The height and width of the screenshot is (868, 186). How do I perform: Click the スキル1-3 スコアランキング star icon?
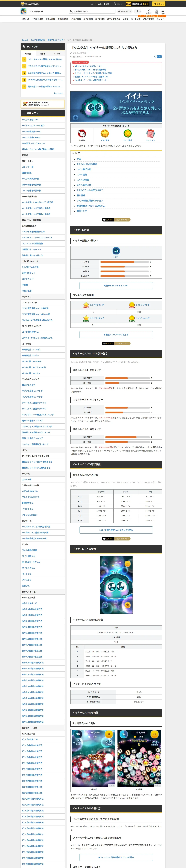(86, 318)
